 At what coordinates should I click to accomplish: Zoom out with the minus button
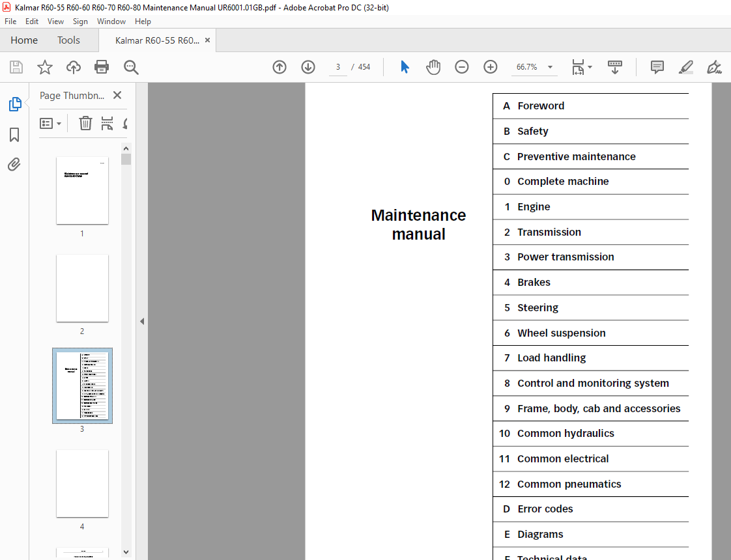click(461, 67)
